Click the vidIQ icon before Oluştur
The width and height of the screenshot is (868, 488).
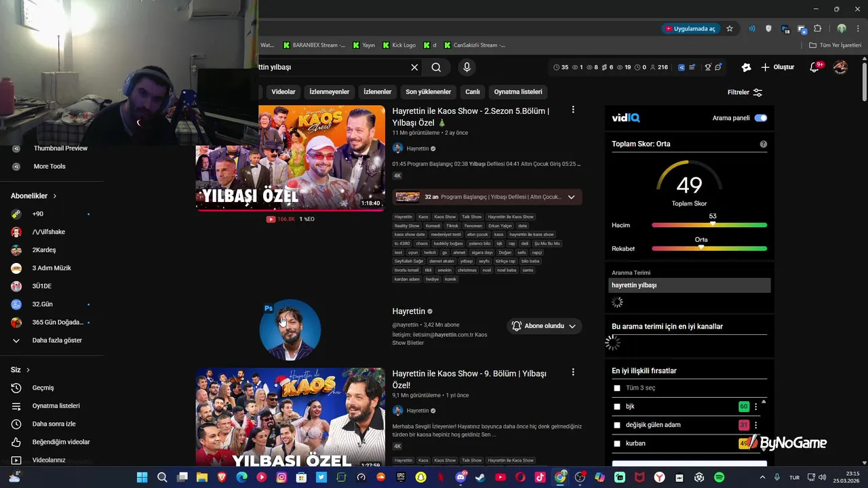(x=746, y=67)
